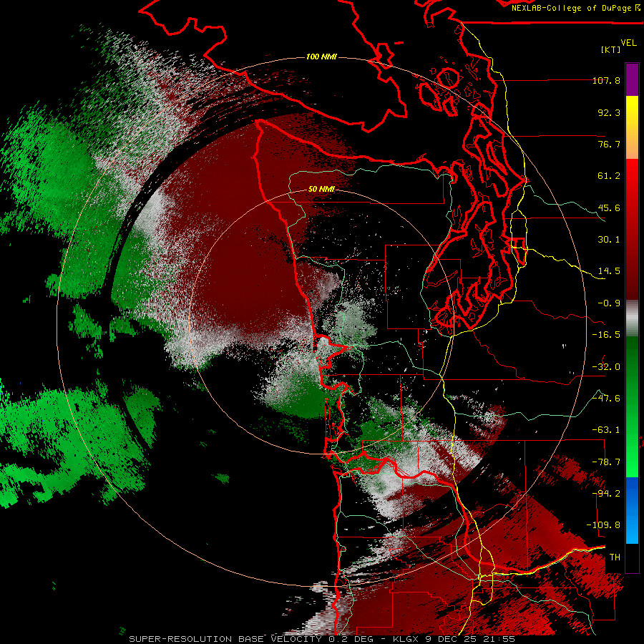The width and height of the screenshot is (644, 644).
Task: Select the 30.1 legend value
Action: [x=609, y=240]
